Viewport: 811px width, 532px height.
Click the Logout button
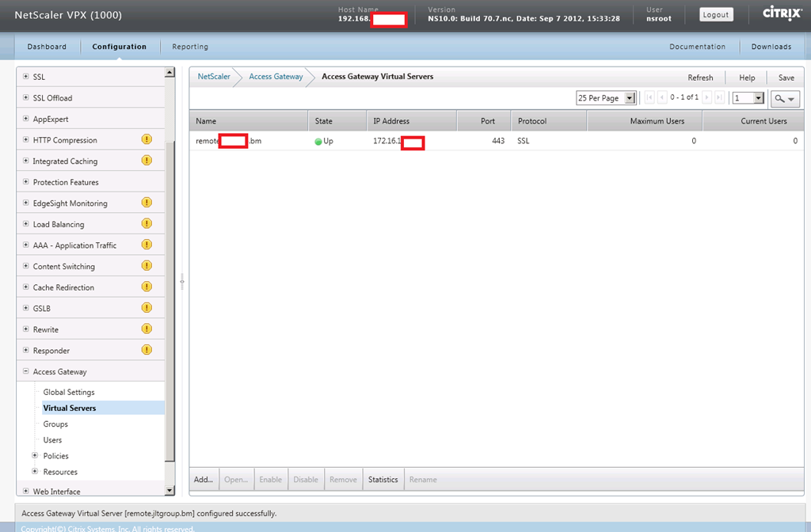tap(716, 14)
